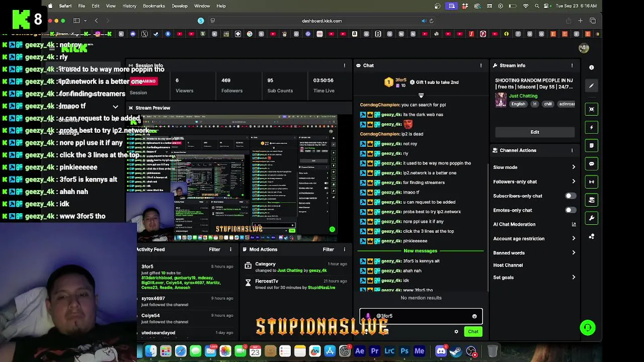This screenshot has width=644, height=362.
Task: Click the wrench tools sidebar icon
Action: pyautogui.click(x=592, y=218)
